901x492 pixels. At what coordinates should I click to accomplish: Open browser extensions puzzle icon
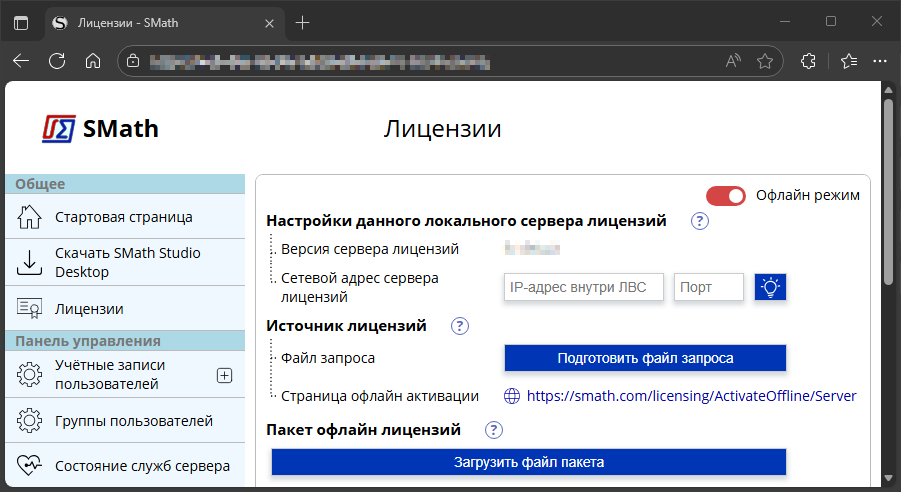tap(808, 61)
